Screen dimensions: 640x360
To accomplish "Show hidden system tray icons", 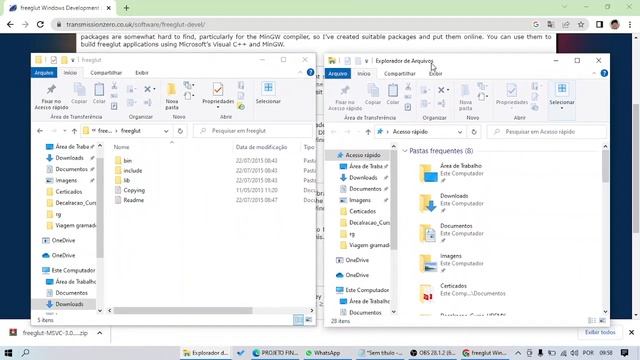I will point(518,353).
